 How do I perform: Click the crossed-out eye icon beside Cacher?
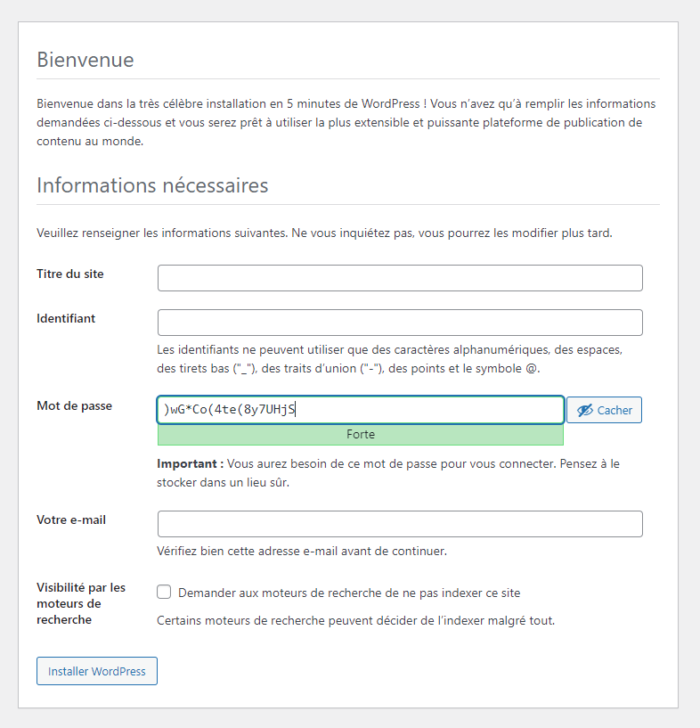pos(585,410)
